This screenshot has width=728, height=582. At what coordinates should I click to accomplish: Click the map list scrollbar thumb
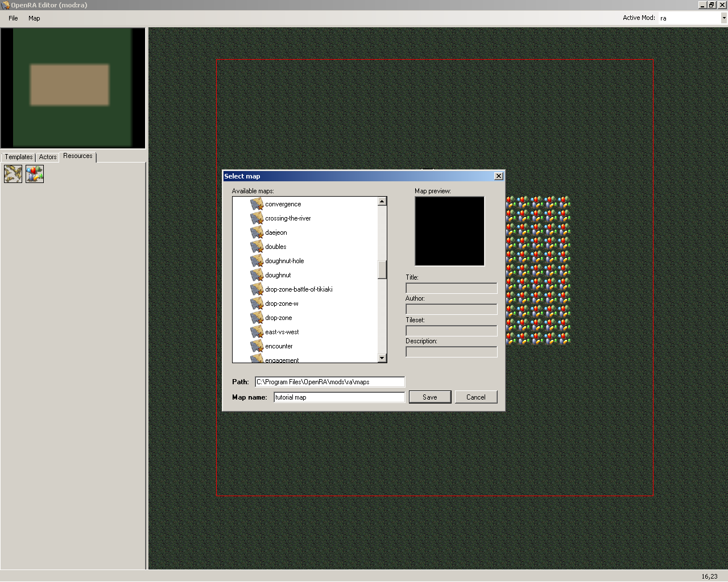click(x=382, y=269)
